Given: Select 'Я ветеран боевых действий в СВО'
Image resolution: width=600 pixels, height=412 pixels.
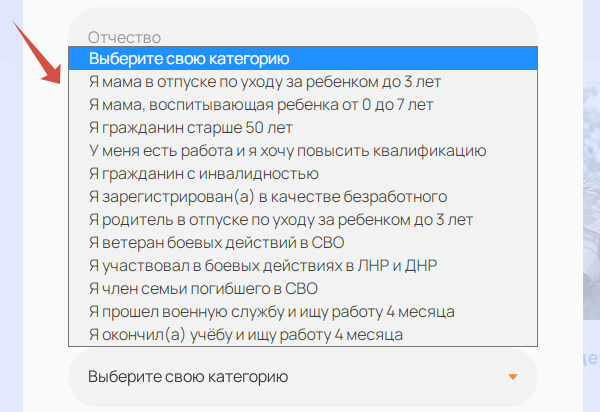Looking at the screenshot, I should 303,243.
